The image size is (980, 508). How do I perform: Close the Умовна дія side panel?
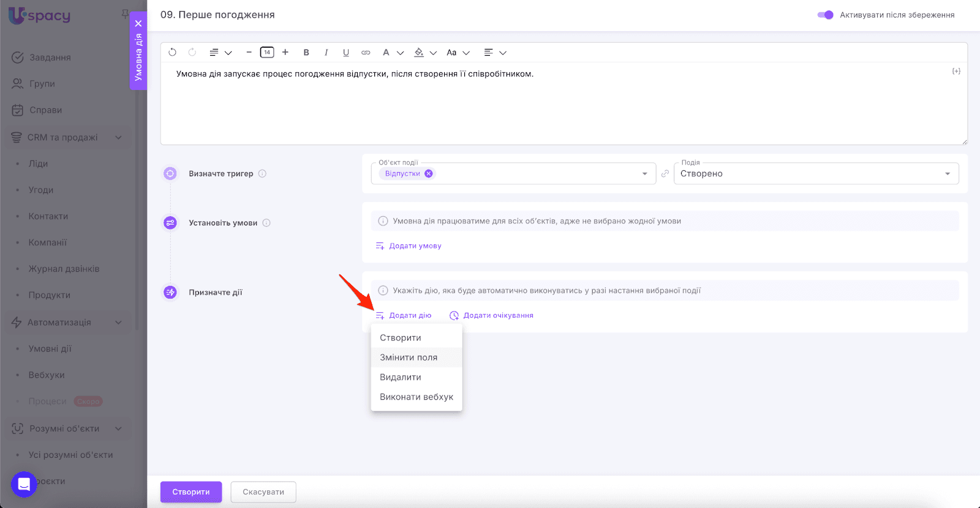(138, 23)
